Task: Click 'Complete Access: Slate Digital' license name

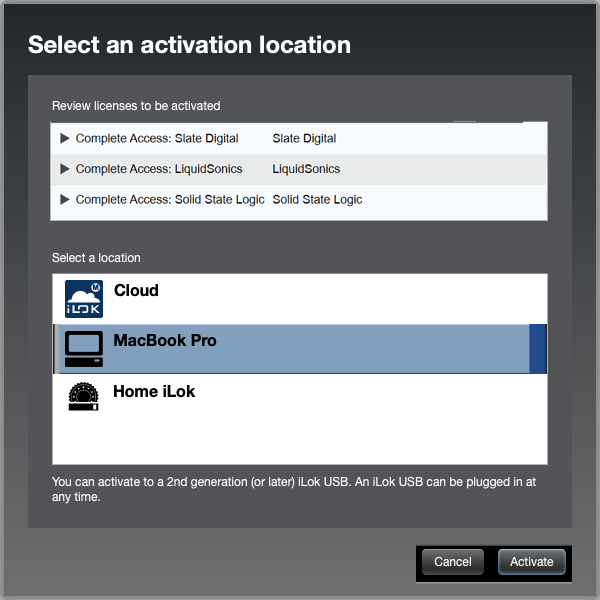Action: pos(157,138)
